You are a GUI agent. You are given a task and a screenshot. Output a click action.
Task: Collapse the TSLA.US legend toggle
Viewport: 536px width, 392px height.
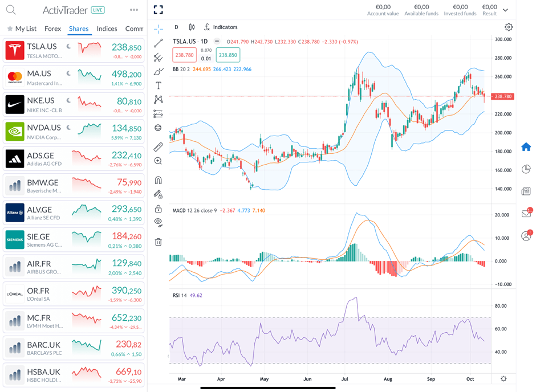click(x=217, y=42)
